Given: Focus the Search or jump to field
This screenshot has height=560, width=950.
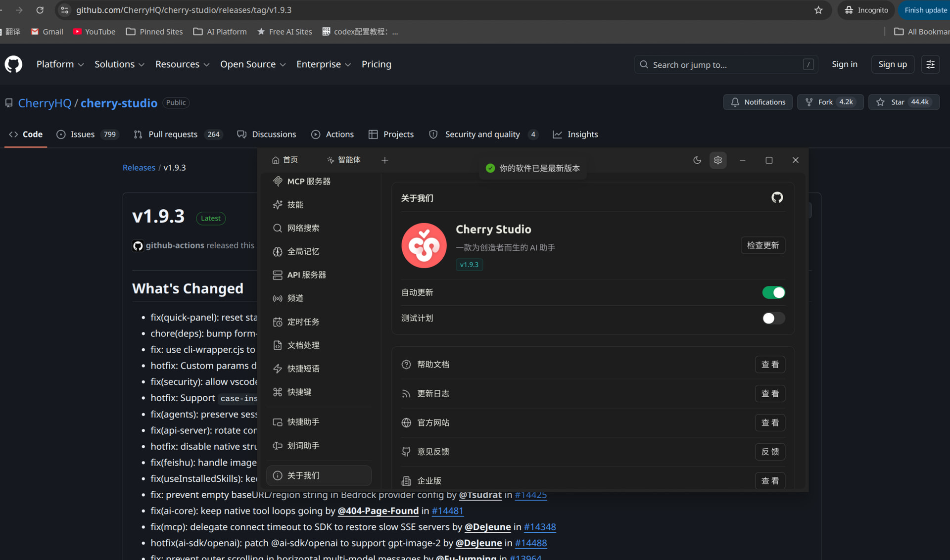Looking at the screenshot, I should point(726,64).
